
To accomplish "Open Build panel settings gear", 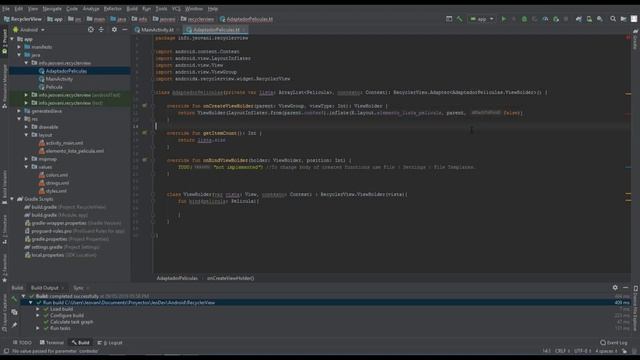I will (615, 288).
